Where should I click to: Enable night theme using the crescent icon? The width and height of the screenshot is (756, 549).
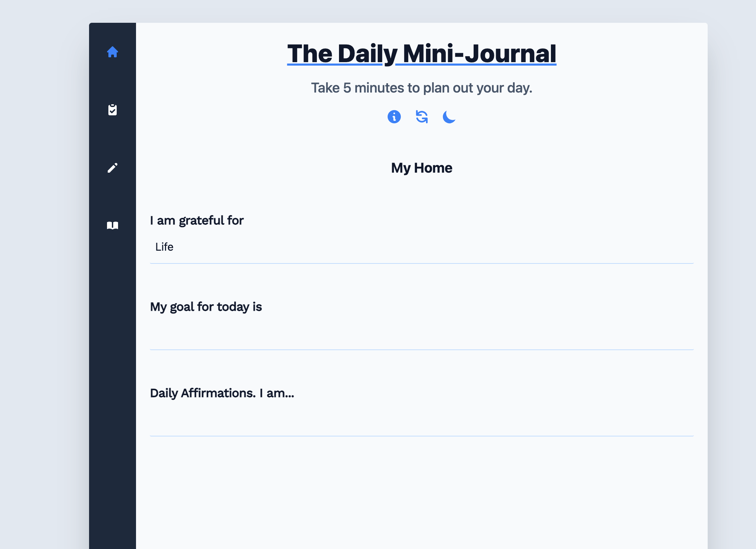(x=448, y=117)
